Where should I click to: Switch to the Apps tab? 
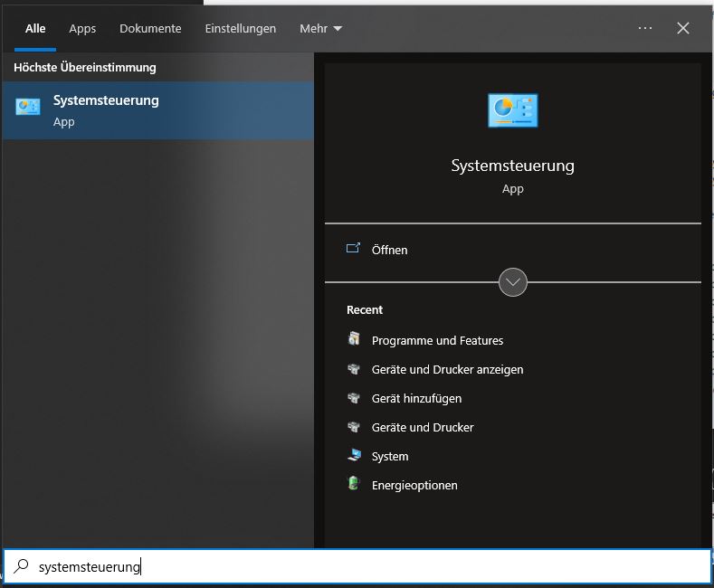[82, 29]
